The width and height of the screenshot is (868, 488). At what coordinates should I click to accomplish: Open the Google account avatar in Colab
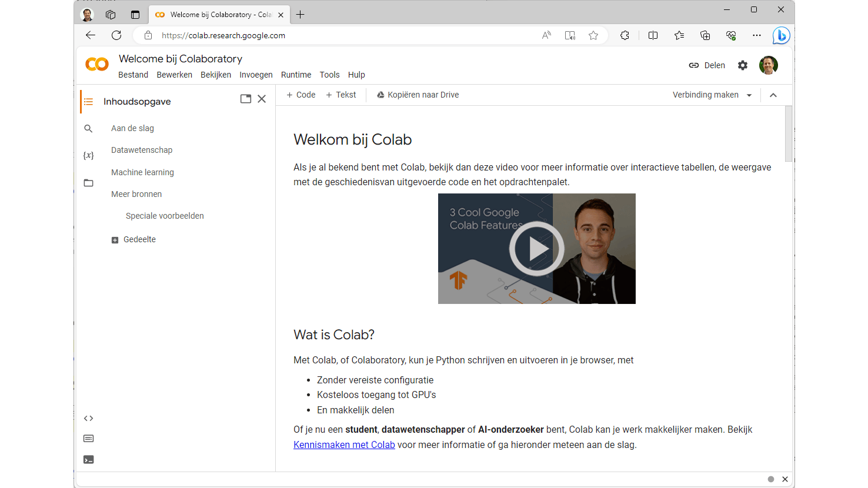pos(769,65)
